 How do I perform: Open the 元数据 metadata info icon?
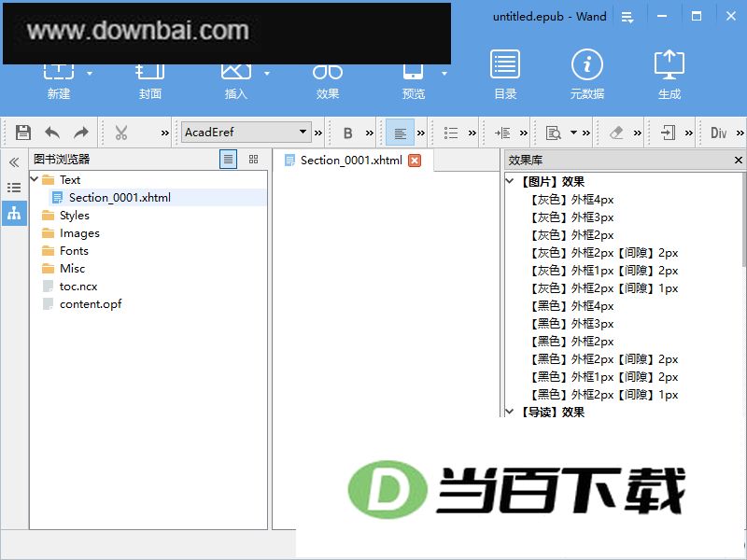[587, 74]
